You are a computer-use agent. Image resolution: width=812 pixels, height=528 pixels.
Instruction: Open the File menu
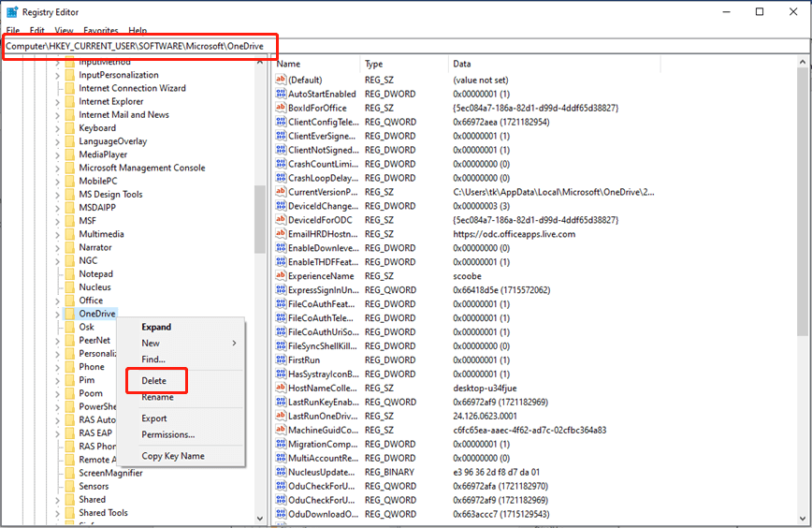click(x=13, y=30)
